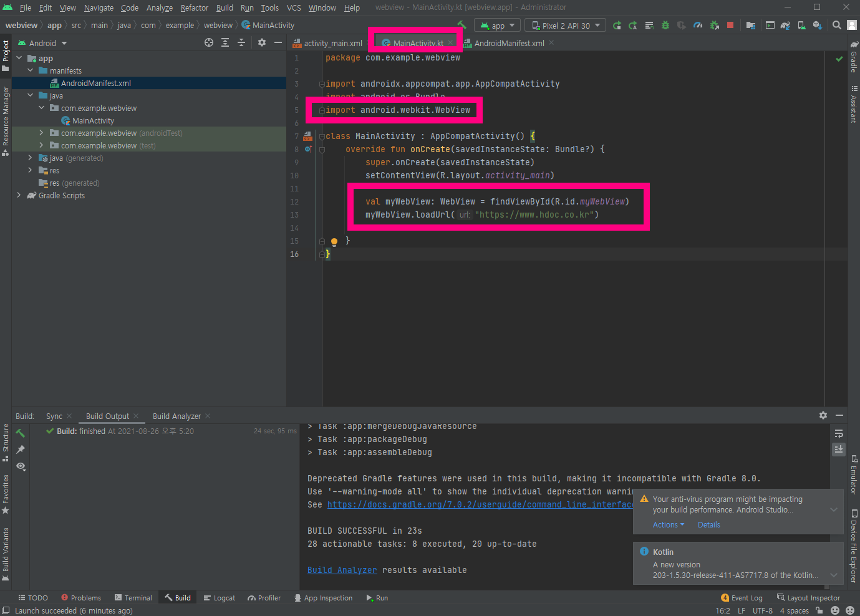This screenshot has width=860, height=616.
Task: Open the VCS menu
Action: 294,7
